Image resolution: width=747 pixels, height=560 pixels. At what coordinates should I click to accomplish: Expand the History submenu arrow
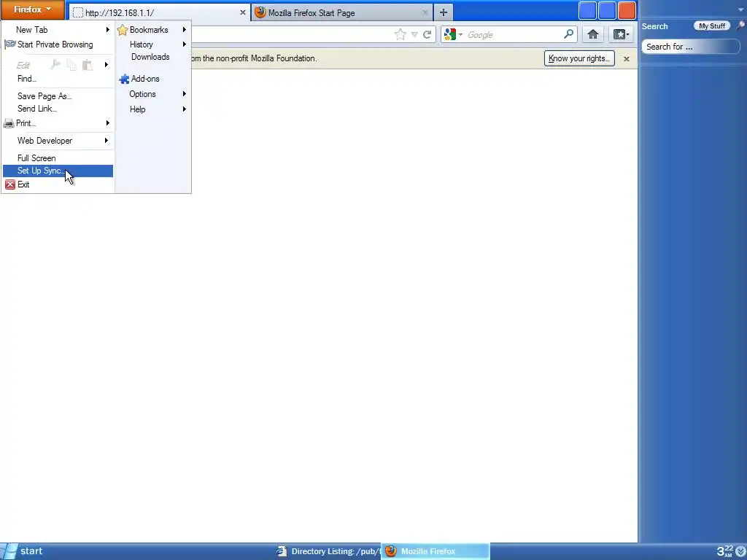(x=185, y=44)
